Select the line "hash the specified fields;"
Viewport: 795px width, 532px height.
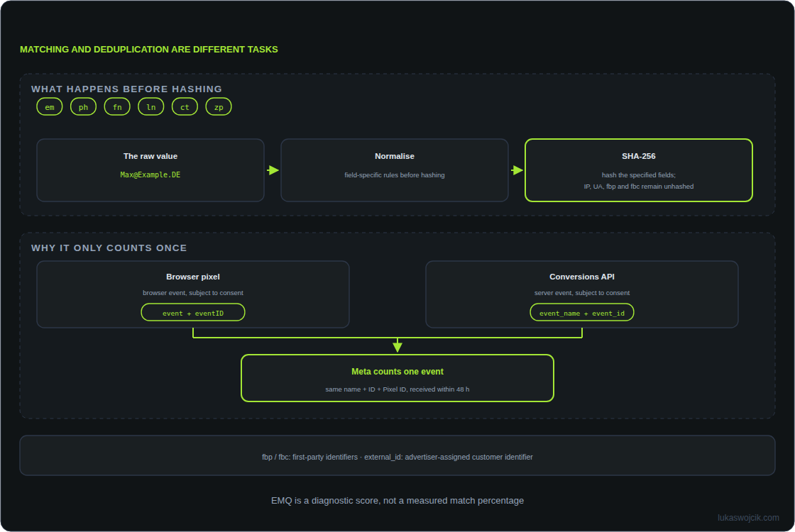[639, 175]
